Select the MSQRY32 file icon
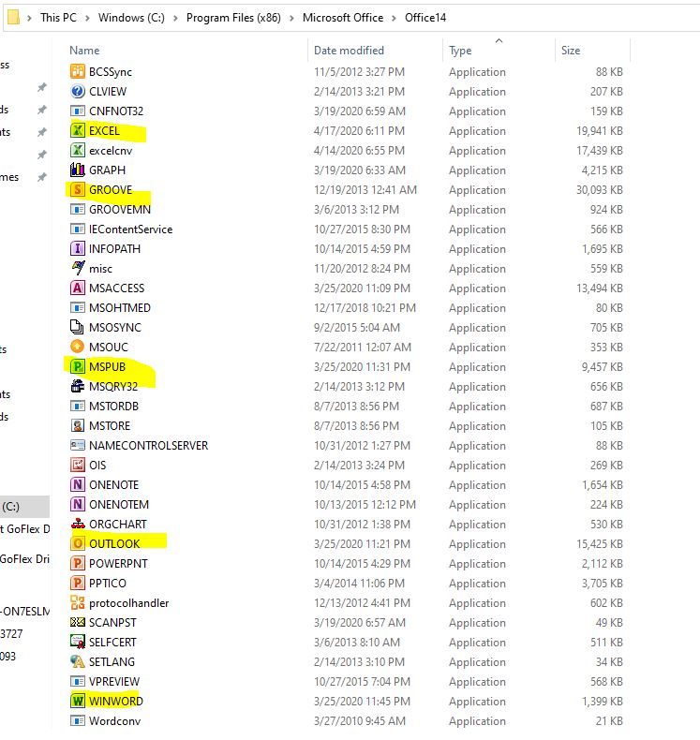Image resolution: width=700 pixels, height=740 pixels. coord(78,387)
